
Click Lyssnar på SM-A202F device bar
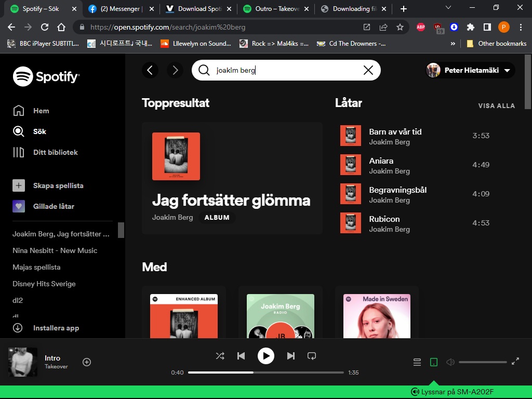tap(452, 392)
